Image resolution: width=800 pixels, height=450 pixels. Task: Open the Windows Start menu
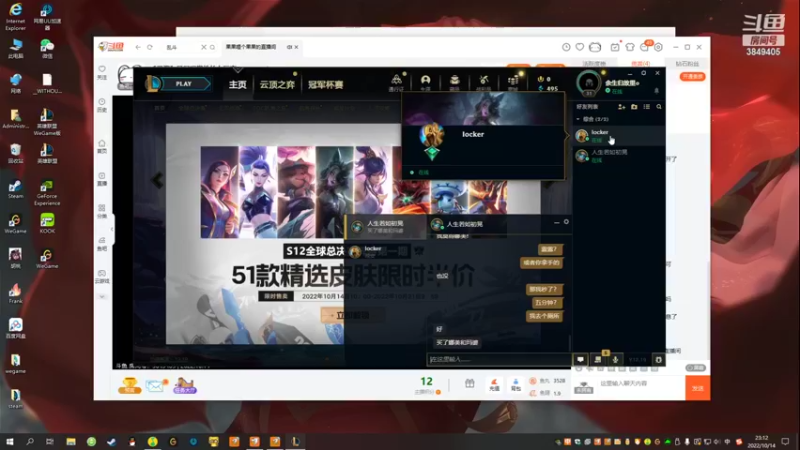9,442
